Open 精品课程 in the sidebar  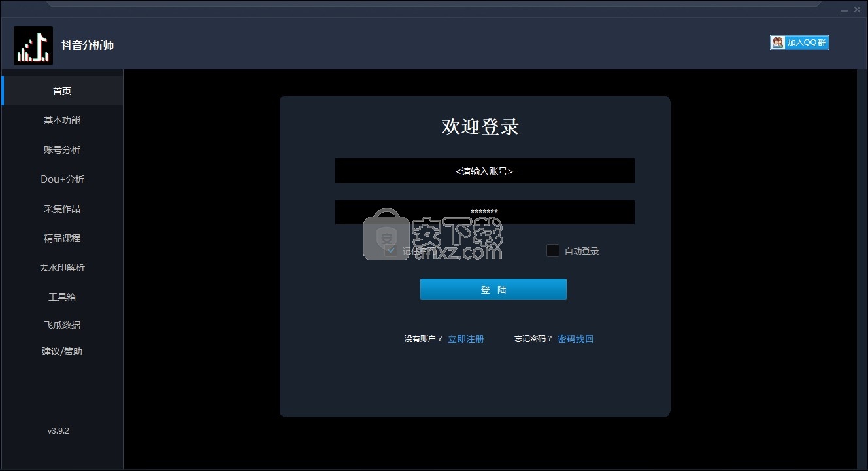tap(62, 238)
